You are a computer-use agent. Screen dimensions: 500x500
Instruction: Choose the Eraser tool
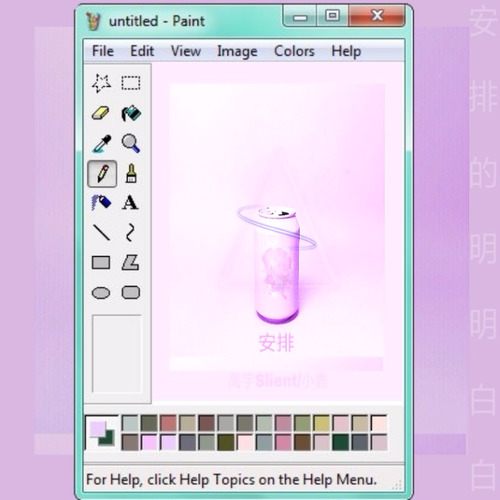click(101, 113)
